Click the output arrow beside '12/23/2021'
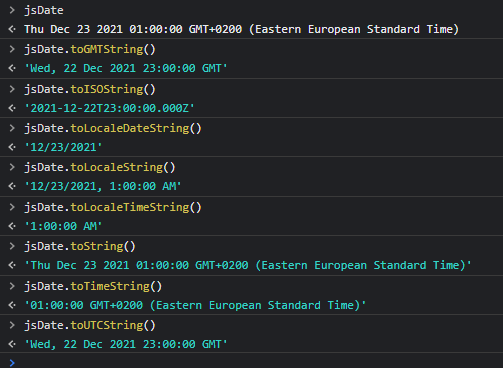 12,147
